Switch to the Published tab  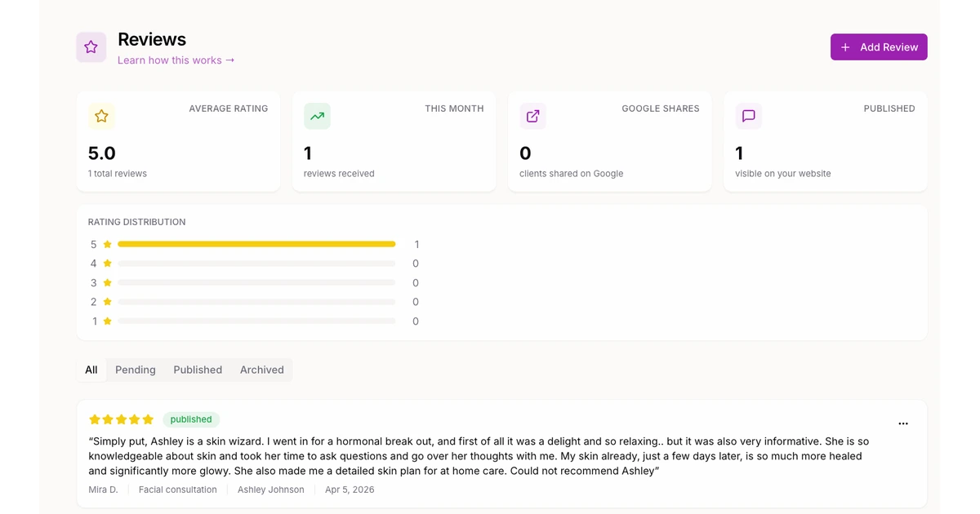[198, 370]
